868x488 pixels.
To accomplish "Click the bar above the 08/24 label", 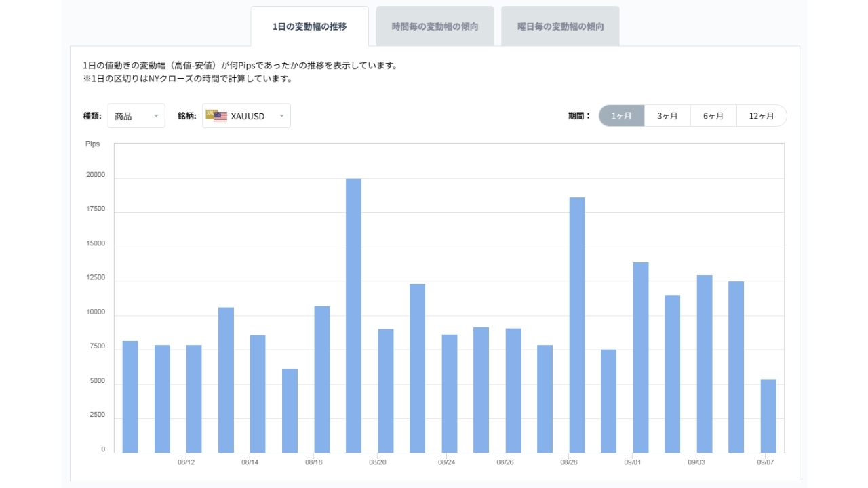I will click(x=450, y=394).
